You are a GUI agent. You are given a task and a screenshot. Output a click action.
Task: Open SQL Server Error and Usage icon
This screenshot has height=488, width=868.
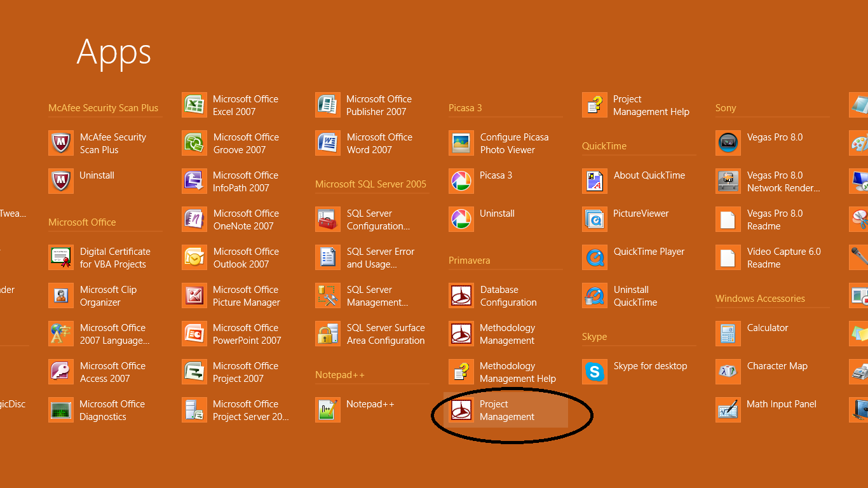click(328, 257)
